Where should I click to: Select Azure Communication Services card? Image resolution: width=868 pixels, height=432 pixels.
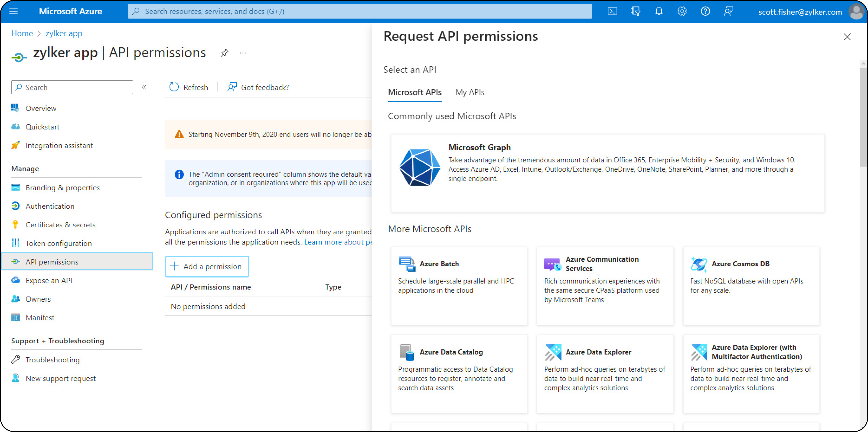(x=605, y=286)
